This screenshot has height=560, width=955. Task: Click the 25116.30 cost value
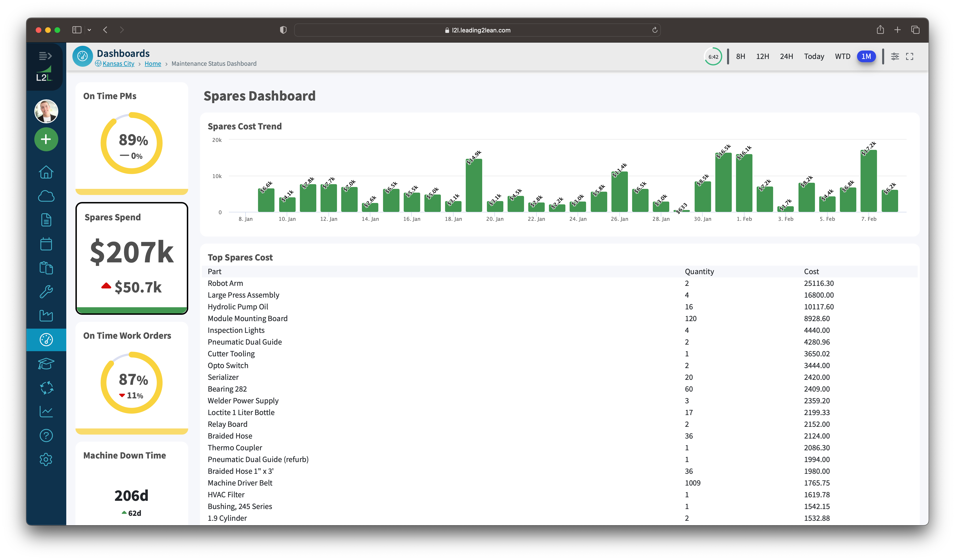click(818, 283)
